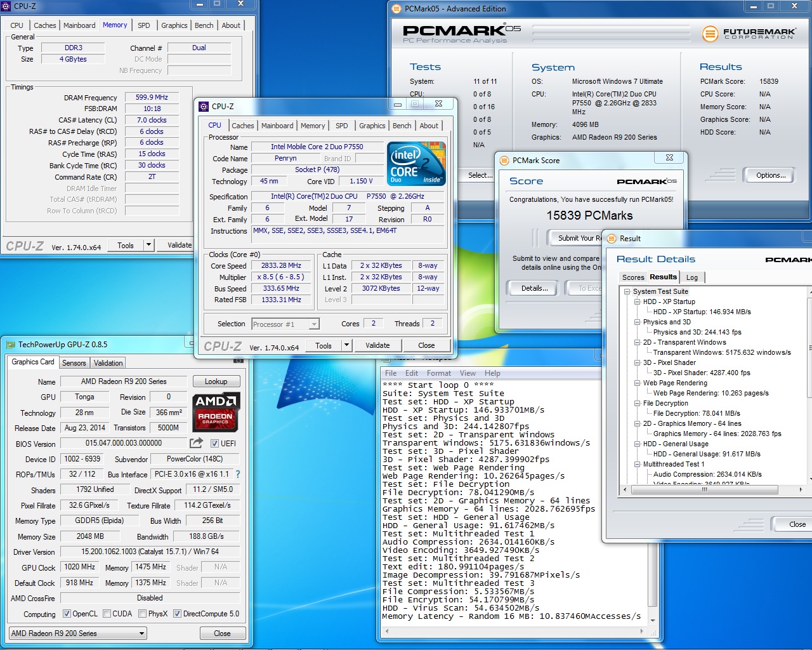
Task: Click Close in the front CPU-Z window
Action: click(x=426, y=345)
